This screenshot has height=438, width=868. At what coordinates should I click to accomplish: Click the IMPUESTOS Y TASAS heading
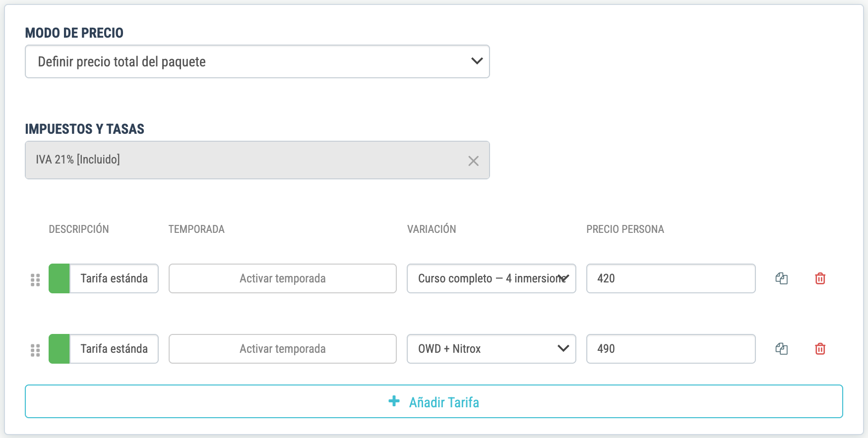tap(85, 129)
